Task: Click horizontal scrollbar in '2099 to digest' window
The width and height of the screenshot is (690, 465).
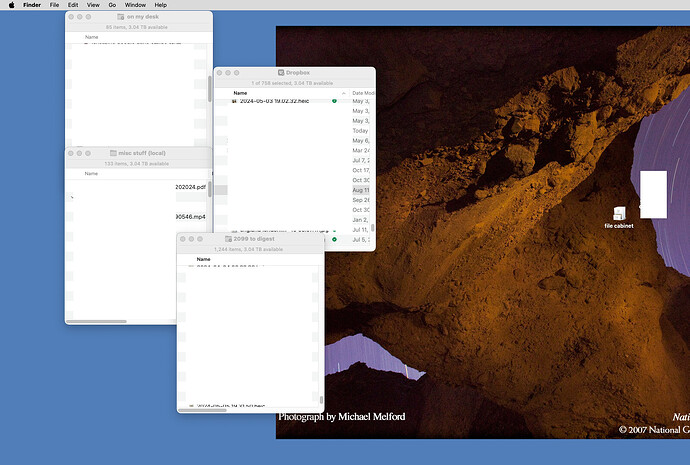Action: 202,410
